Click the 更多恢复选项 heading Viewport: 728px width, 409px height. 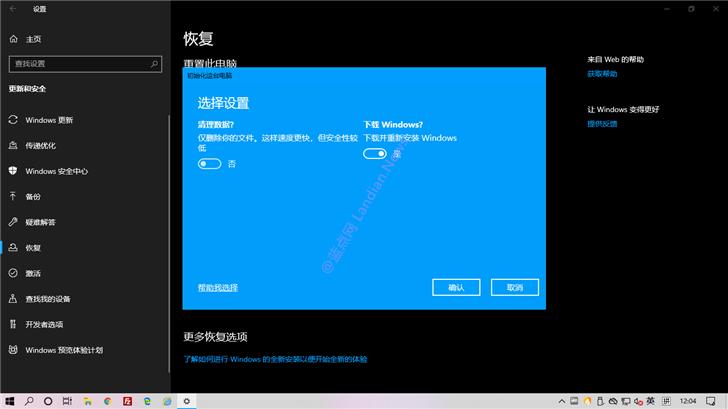coord(215,337)
